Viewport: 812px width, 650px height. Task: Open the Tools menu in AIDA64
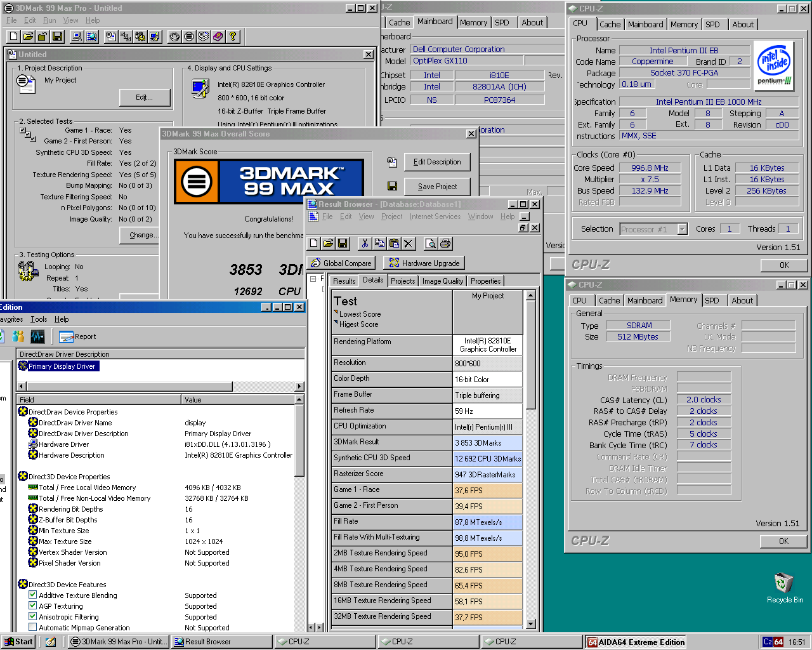(39, 319)
